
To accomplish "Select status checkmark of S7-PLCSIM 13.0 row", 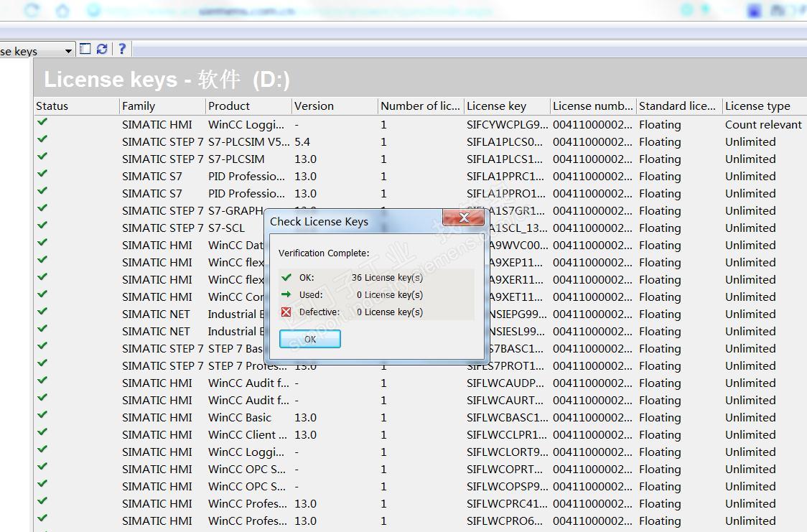I will [42, 157].
